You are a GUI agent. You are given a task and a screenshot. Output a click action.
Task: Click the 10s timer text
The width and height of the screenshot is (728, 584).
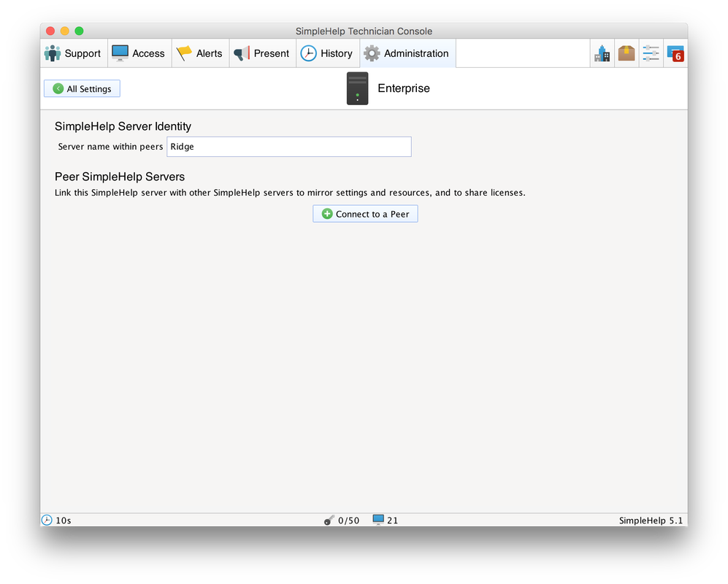(63, 520)
